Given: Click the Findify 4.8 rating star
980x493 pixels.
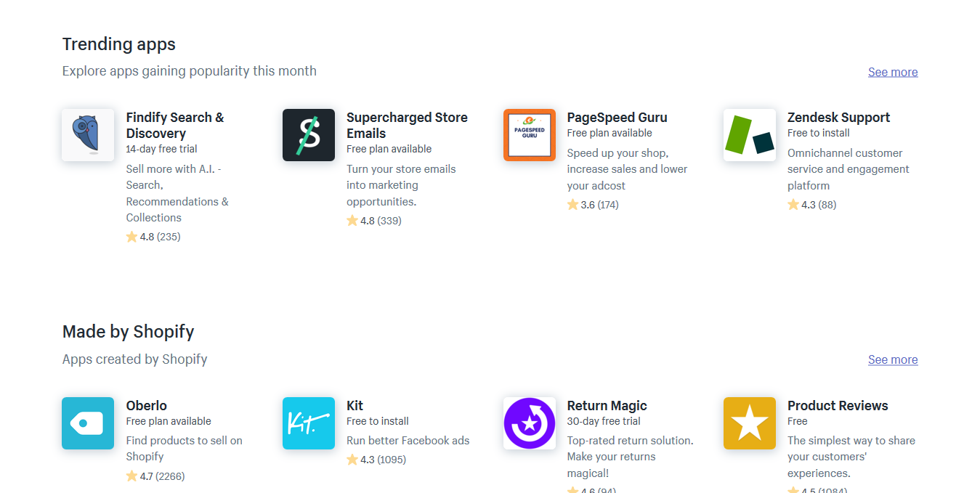Looking at the screenshot, I should tap(131, 237).
